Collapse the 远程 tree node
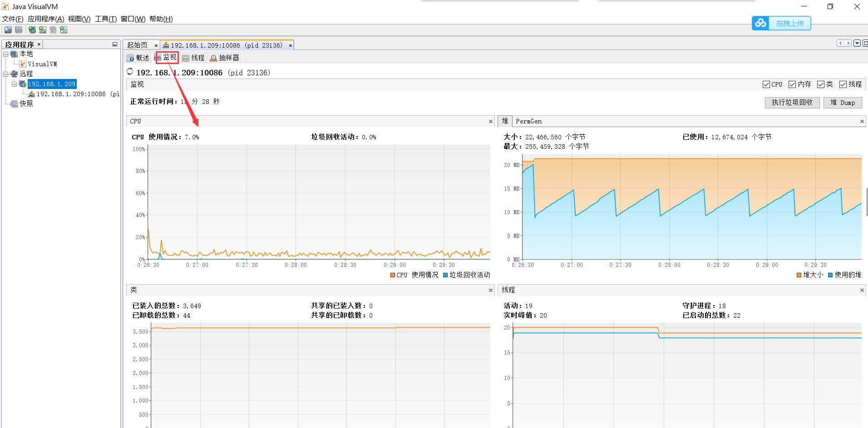The width and height of the screenshot is (868, 428). (6, 74)
